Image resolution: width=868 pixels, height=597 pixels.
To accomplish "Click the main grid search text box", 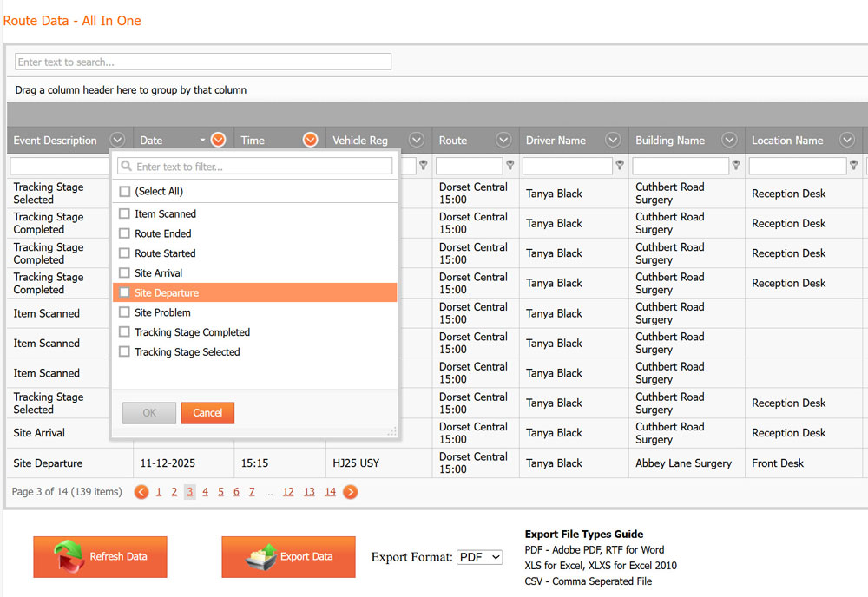I will tap(203, 62).
